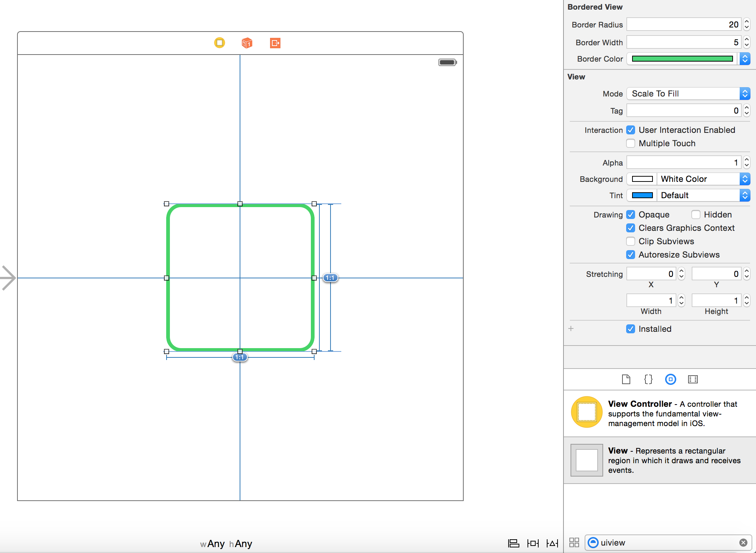Click the orange First Responder cube icon
The height and width of the screenshot is (553, 756).
point(247,43)
